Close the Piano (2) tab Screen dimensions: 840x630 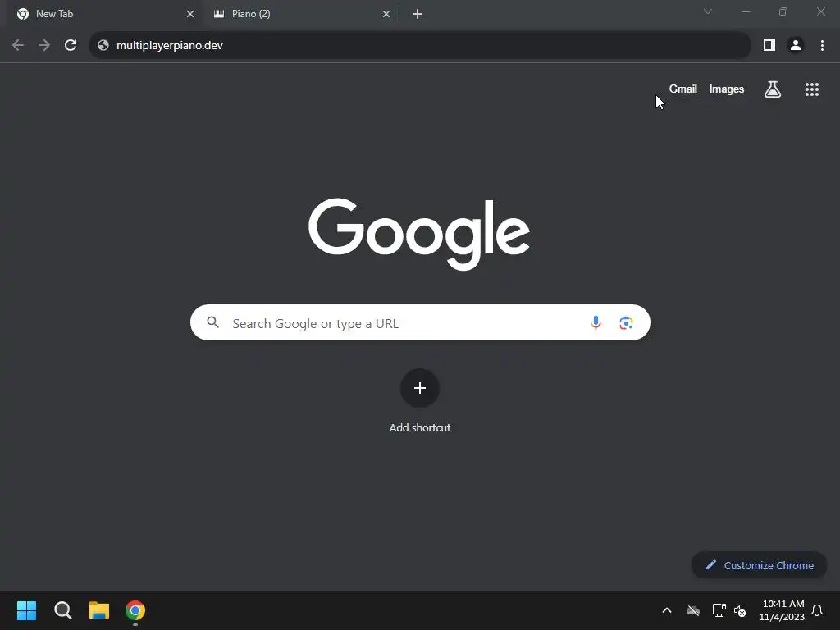386,14
